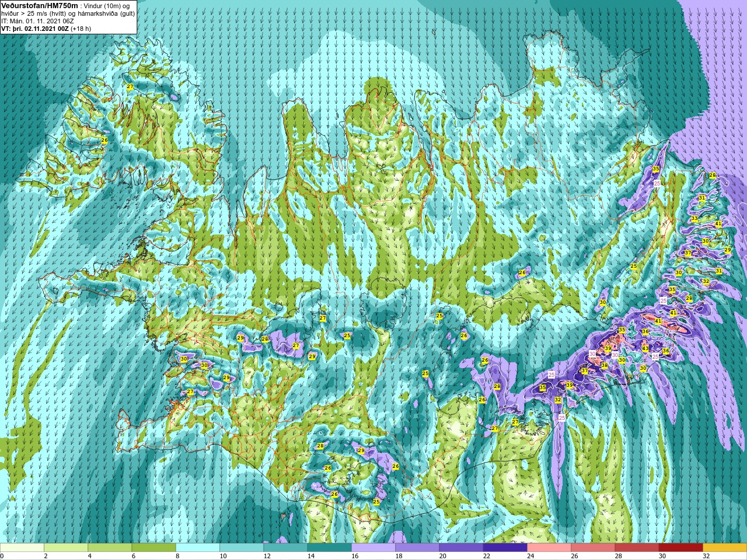Viewport: 747px width, 560px height.
Task: Pick the 28–30 red legend swatch
Action: pyautogui.click(x=637, y=548)
